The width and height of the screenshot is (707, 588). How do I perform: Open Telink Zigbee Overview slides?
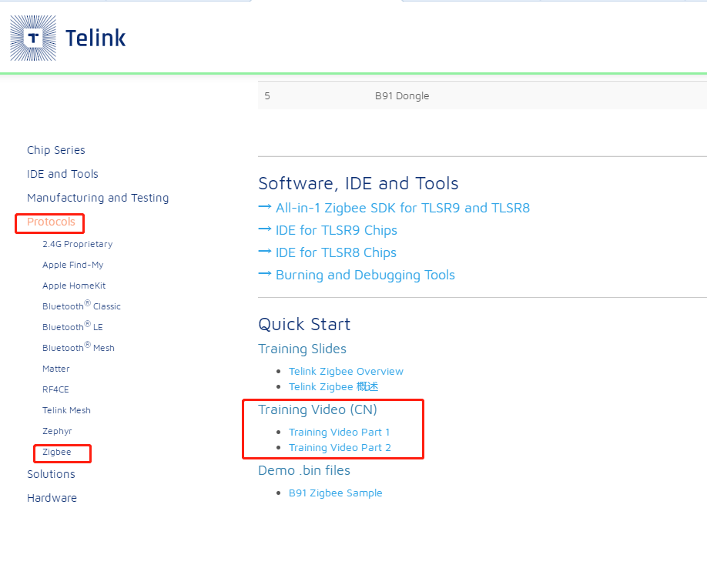click(x=346, y=371)
